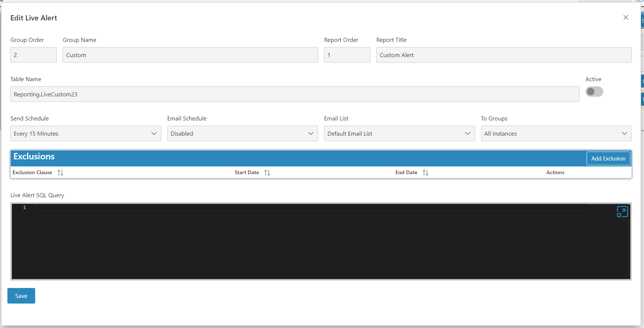Screen dimensions: 644x328
Task: Click the Report Title field
Action: [504, 55]
